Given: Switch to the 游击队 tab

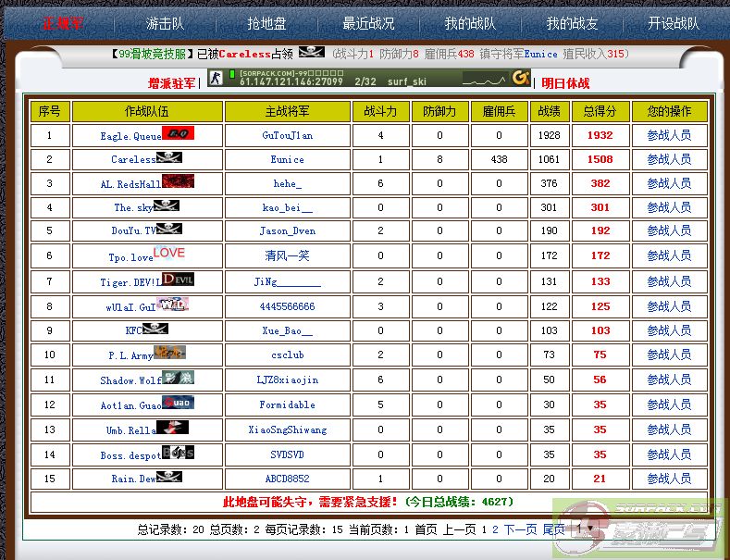Looking at the screenshot, I should point(165,23).
